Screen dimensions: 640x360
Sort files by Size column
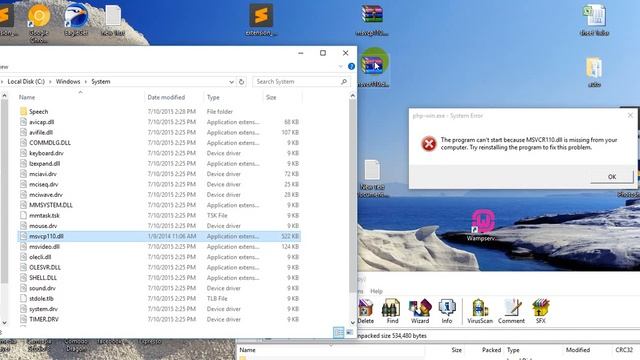[271, 97]
